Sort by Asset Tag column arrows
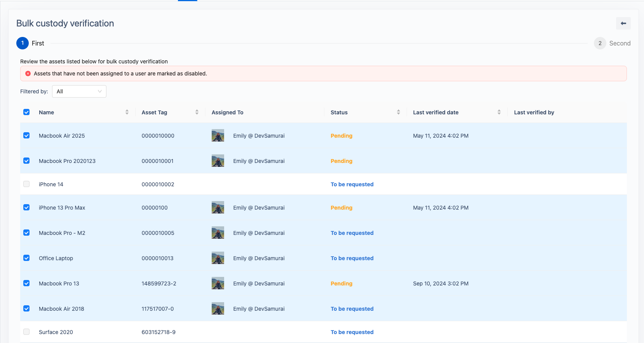The width and height of the screenshot is (644, 343). click(x=197, y=112)
